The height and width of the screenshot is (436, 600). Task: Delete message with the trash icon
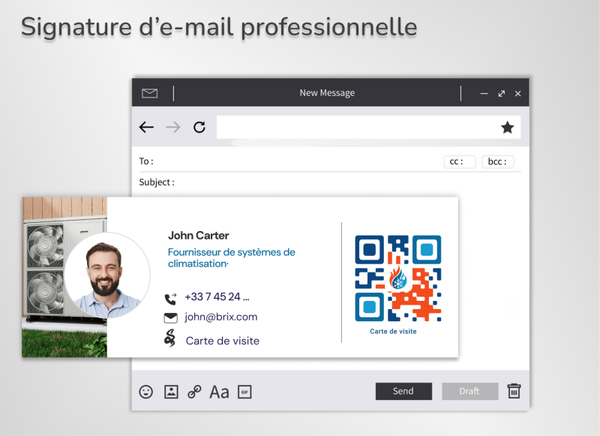click(514, 391)
